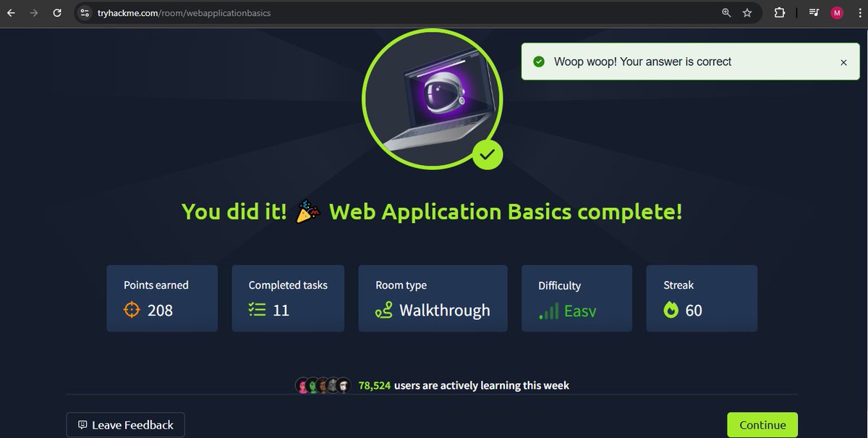Click the speech icon on Leave Feedback

(82, 425)
